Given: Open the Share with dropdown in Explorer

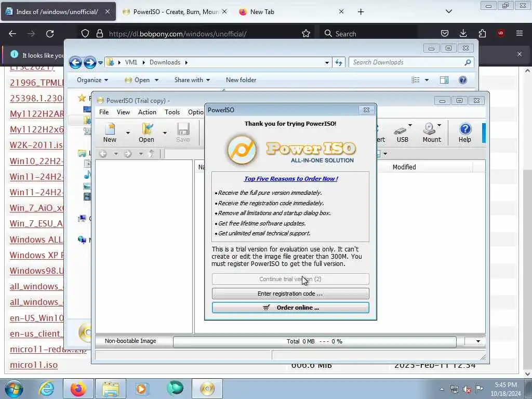Looking at the screenshot, I should pyautogui.click(x=192, y=80).
